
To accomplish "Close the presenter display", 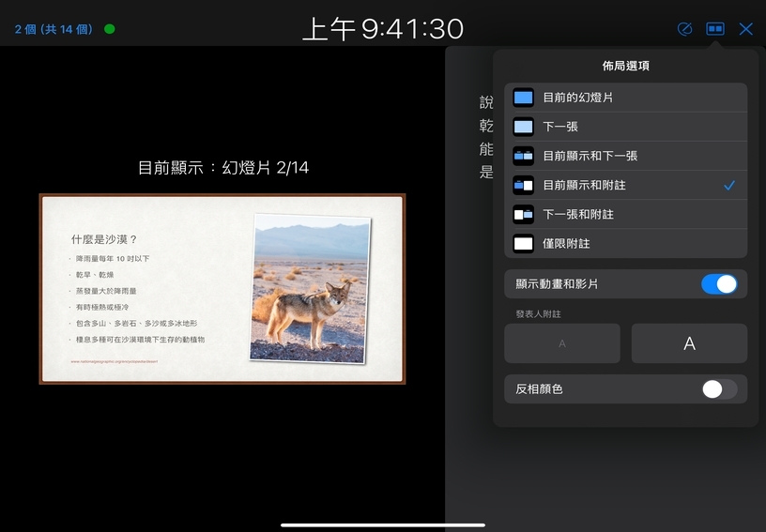I will point(746,29).
